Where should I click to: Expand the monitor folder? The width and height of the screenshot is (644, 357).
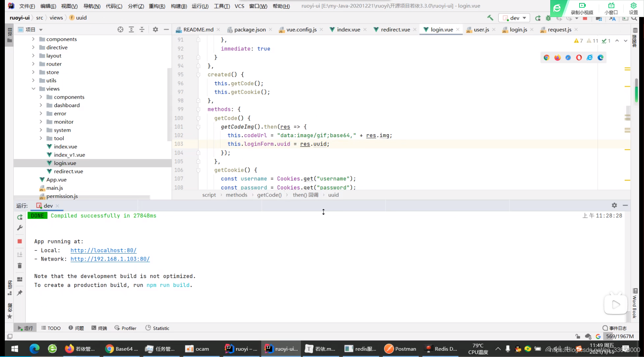pyautogui.click(x=41, y=122)
